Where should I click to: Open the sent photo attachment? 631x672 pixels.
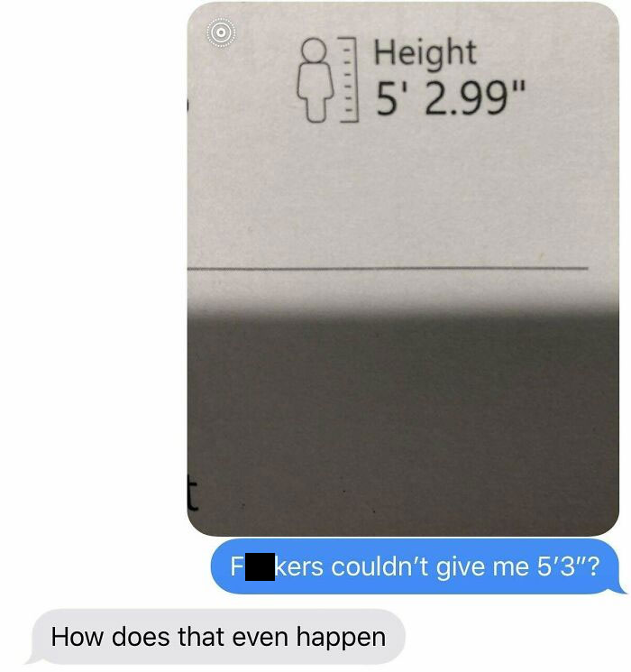(403, 269)
